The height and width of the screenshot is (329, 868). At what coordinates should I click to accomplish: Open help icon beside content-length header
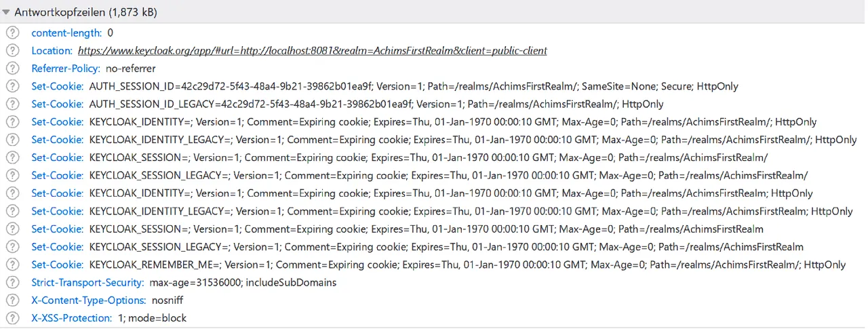coord(12,33)
